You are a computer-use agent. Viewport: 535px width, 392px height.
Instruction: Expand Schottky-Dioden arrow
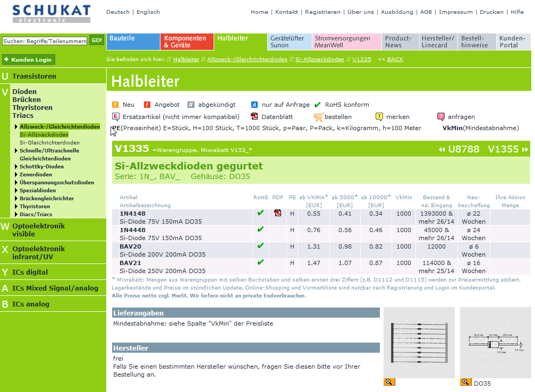click(16, 166)
